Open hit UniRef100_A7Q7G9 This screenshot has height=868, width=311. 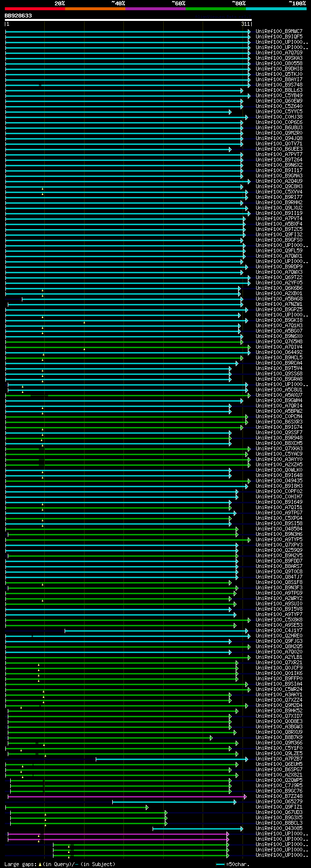coord(279,53)
